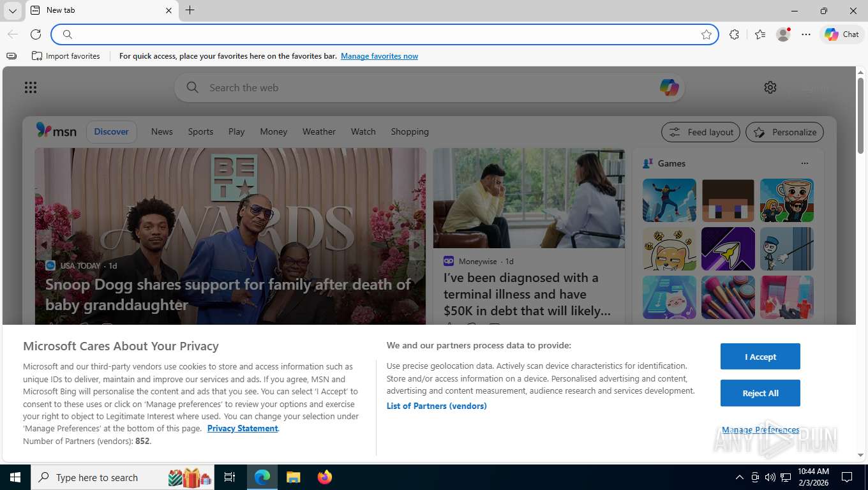Viewport: 868px width, 490px height.
Task: Select the Money tab
Action: (x=274, y=131)
